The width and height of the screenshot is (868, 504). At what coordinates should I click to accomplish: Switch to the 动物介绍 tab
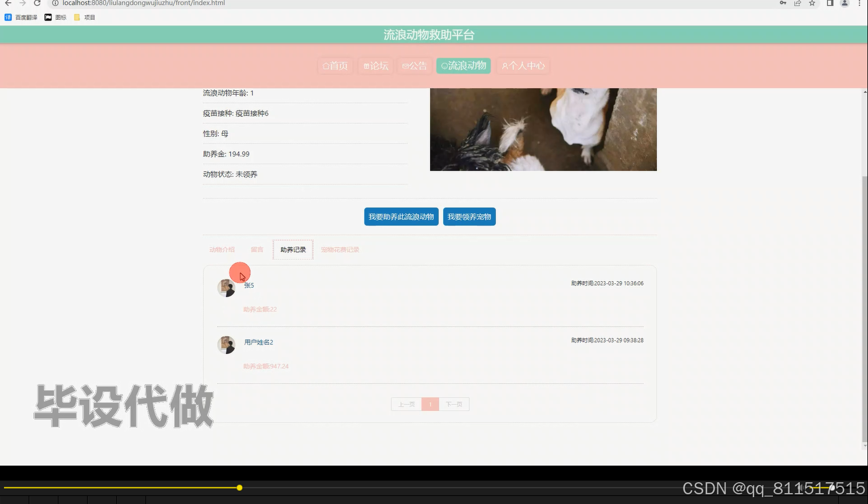[x=222, y=249]
